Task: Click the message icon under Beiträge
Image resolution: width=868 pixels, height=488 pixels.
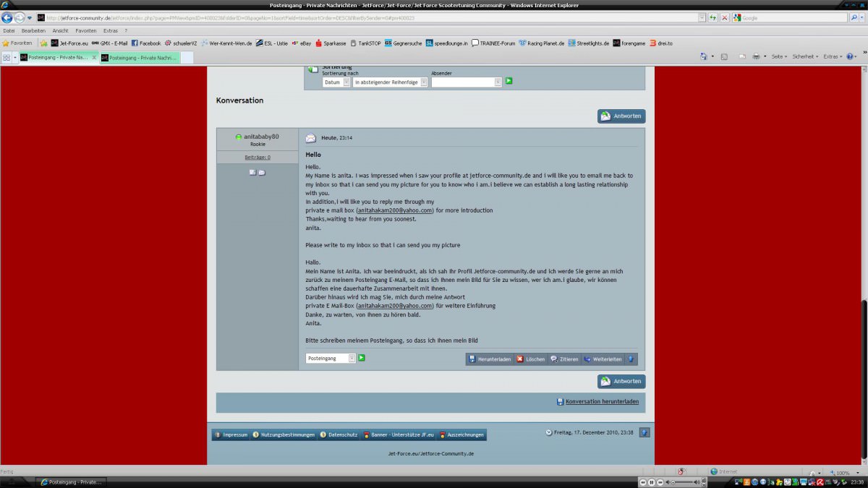Action: pyautogui.click(x=262, y=172)
